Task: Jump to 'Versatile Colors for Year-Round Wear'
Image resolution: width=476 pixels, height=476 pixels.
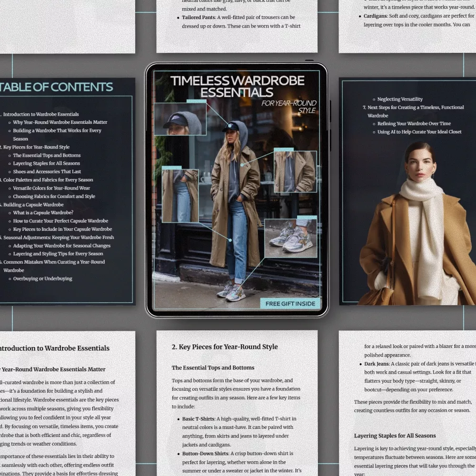Action: click(51, 188)
